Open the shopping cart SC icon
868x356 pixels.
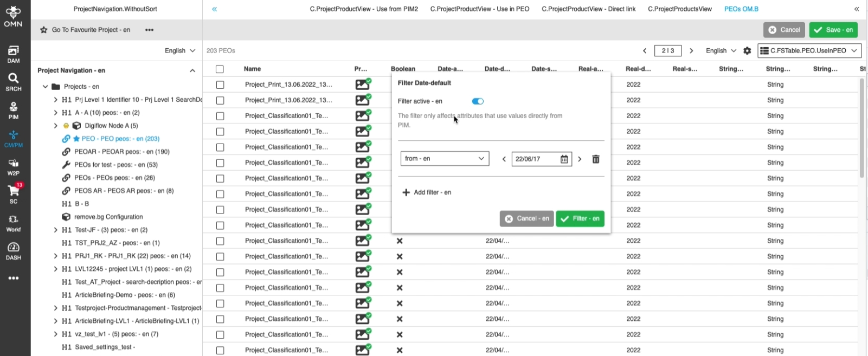point(14,193)
